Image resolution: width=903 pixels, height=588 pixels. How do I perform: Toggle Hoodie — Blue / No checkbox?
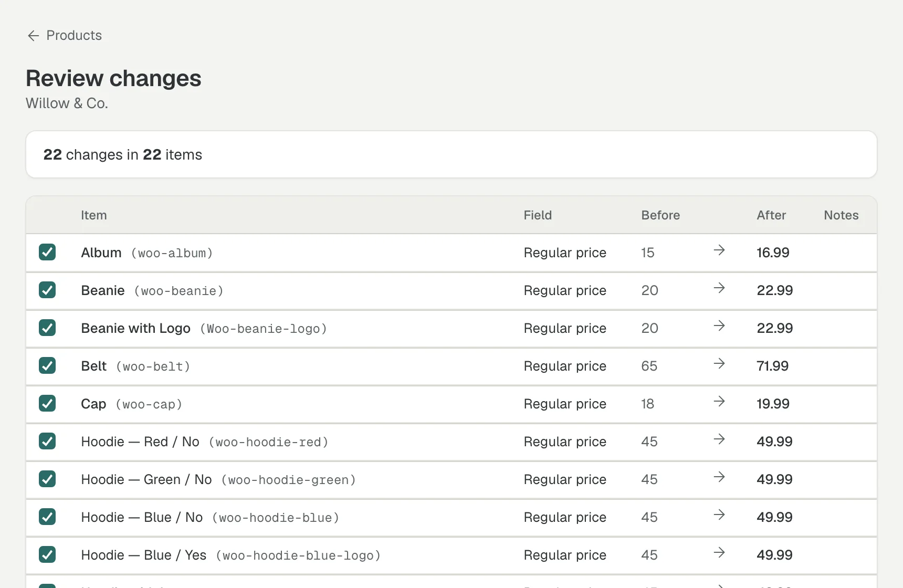(x=47, y=517)
